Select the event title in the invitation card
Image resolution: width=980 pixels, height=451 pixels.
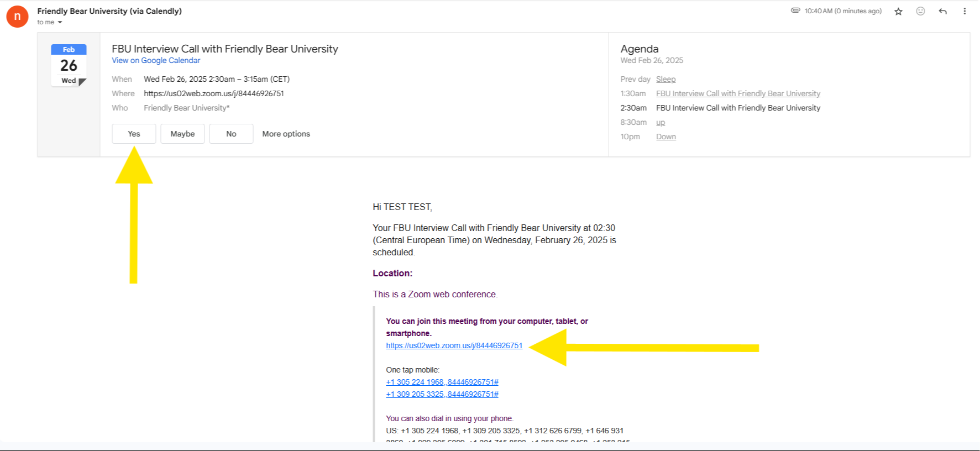tap(225, 49)
